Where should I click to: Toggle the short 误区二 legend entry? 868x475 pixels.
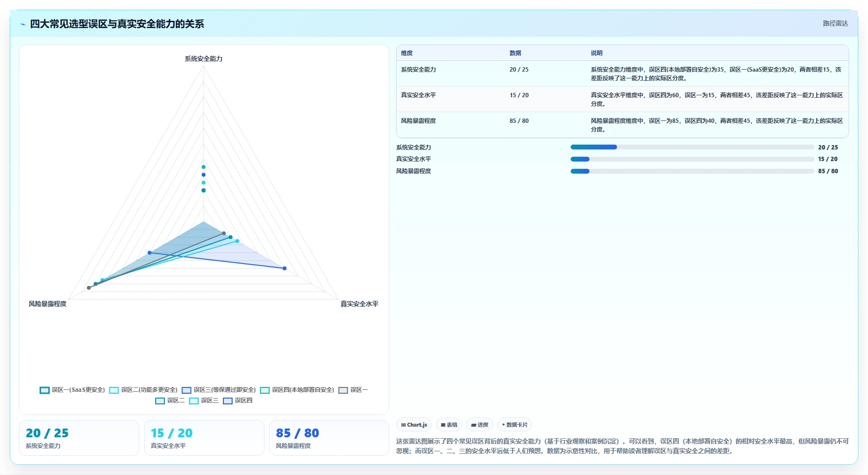(170, 401)
